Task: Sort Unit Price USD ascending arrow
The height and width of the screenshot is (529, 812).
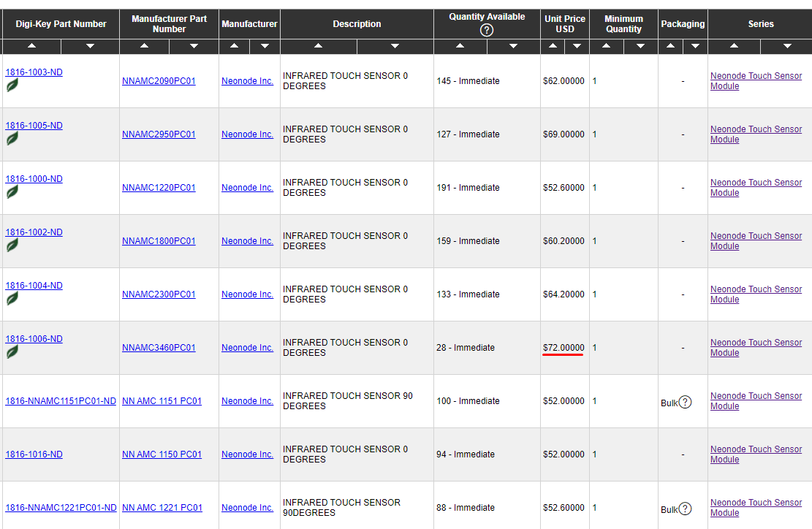Action: tap(553, 47)
